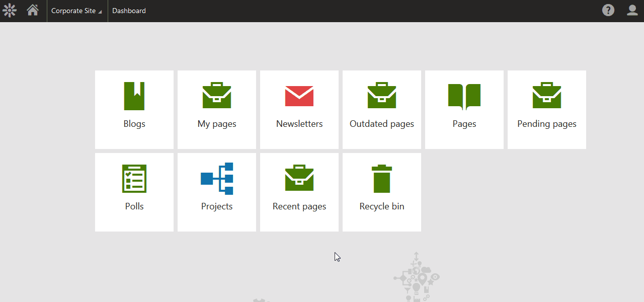Screen dimensions: 644x302
Task: Open the My pages tile label
Action: (217, 124)
